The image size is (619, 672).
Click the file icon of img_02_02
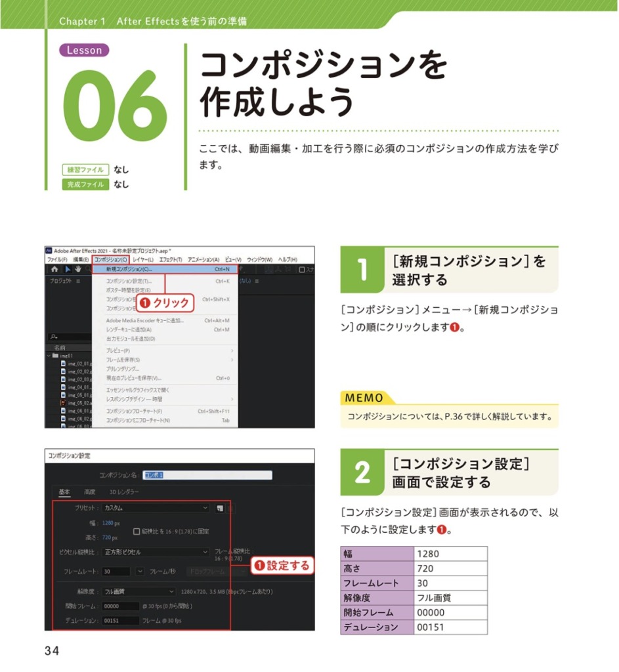pyautogui.click(x=64, y=371)
